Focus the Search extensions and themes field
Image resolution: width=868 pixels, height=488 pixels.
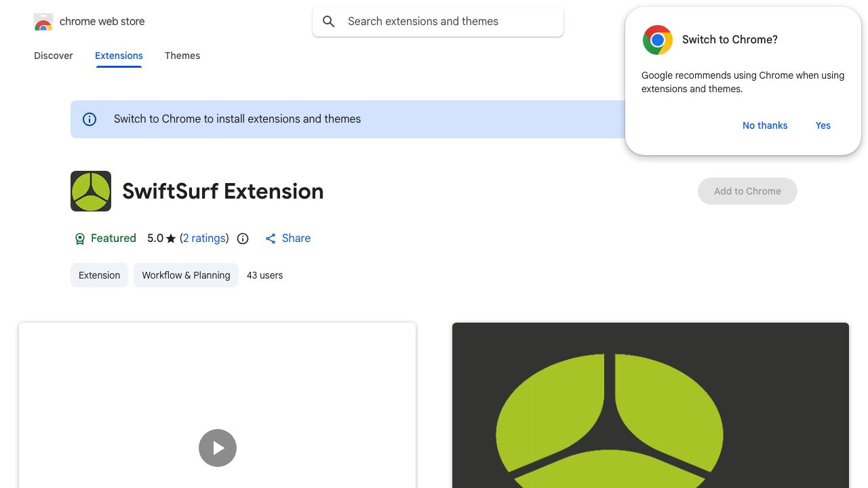pos(438,22)
